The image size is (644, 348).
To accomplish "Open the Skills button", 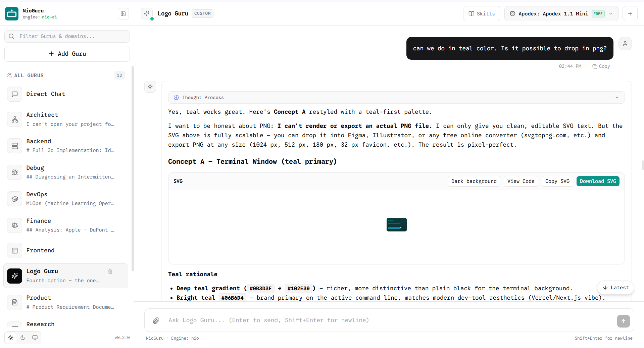I will pyautogui.click(x=482, y=14).
